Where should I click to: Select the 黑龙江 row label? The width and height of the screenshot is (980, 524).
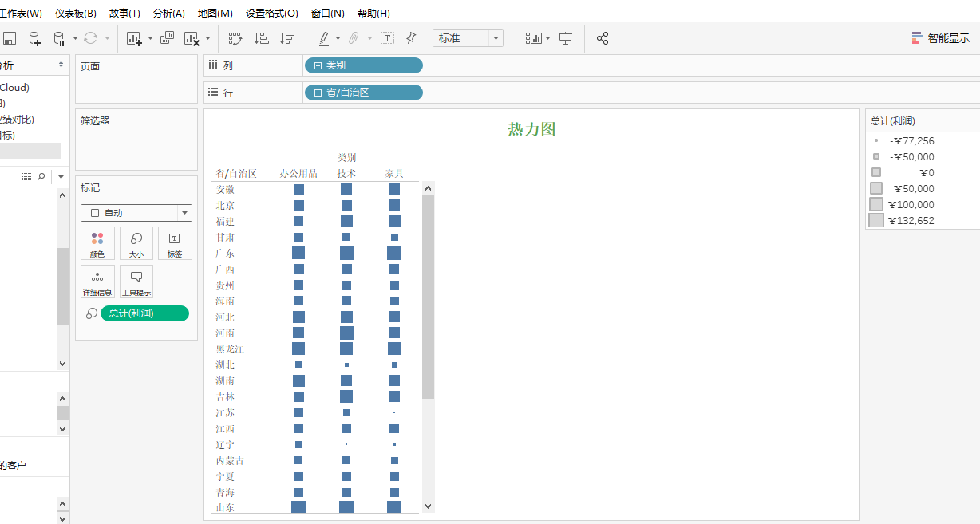[x=230, y=349]
